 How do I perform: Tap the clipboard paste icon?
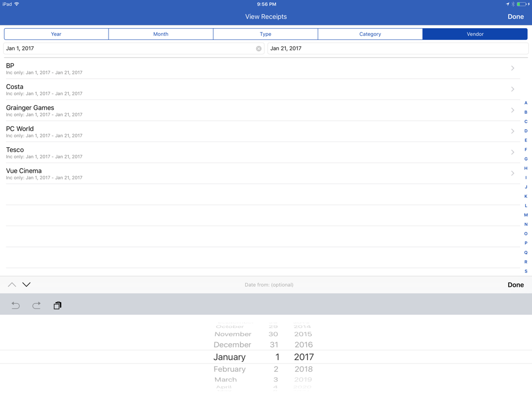click(x=57, y=305)
